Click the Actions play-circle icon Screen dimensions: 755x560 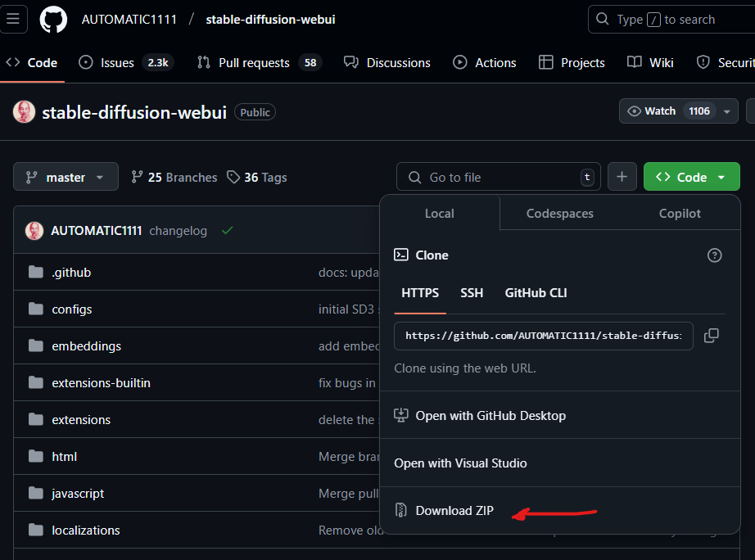(460, 62)
